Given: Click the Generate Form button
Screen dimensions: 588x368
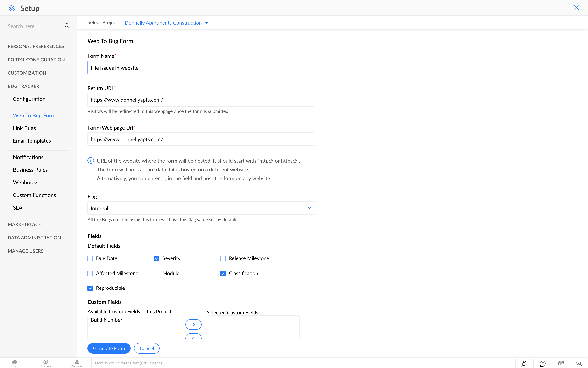Looking at the screenshot, I should [109, 348].
